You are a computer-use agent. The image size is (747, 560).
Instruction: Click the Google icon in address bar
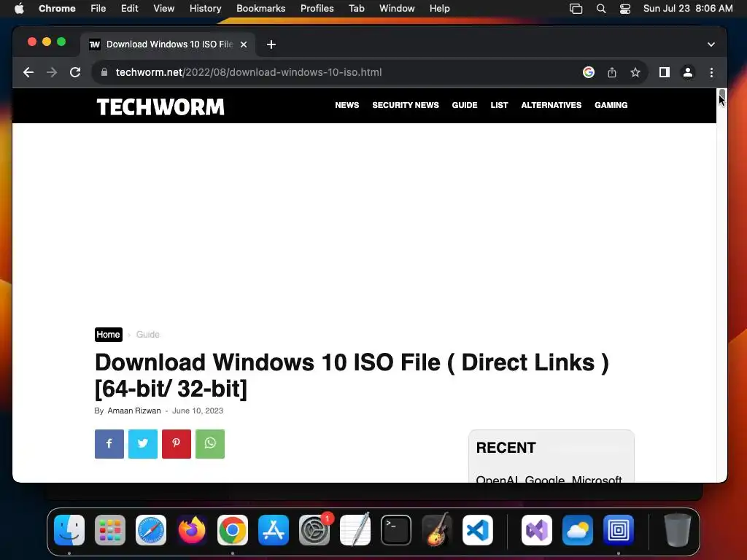(x=589, y=72)
